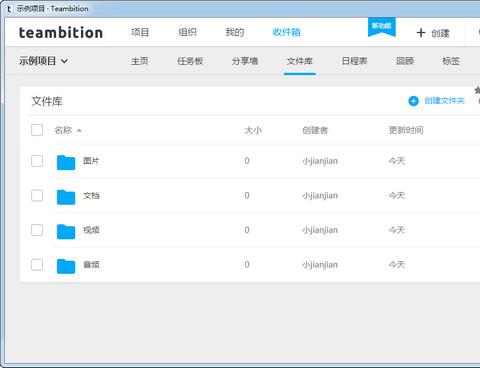Click 今天 update time in 视频 row
The height and width of the screenshot is (368, 480).
tap(397, 230)
